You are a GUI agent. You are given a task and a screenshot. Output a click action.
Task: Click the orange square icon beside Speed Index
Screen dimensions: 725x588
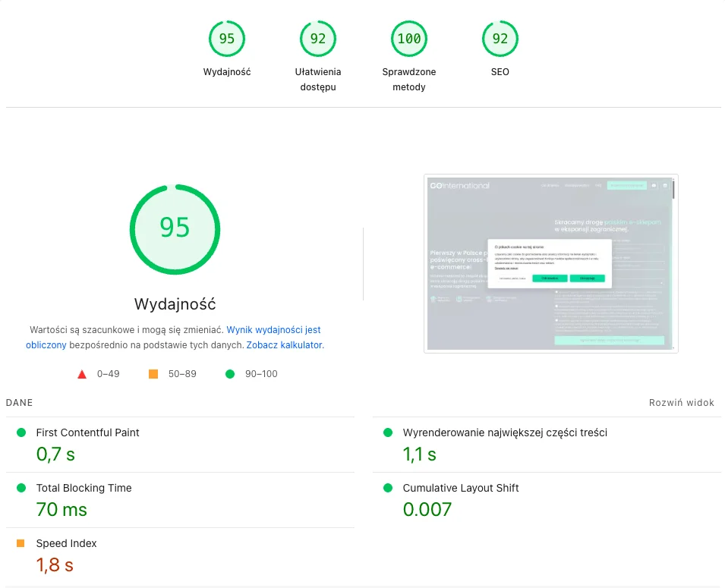20,543
